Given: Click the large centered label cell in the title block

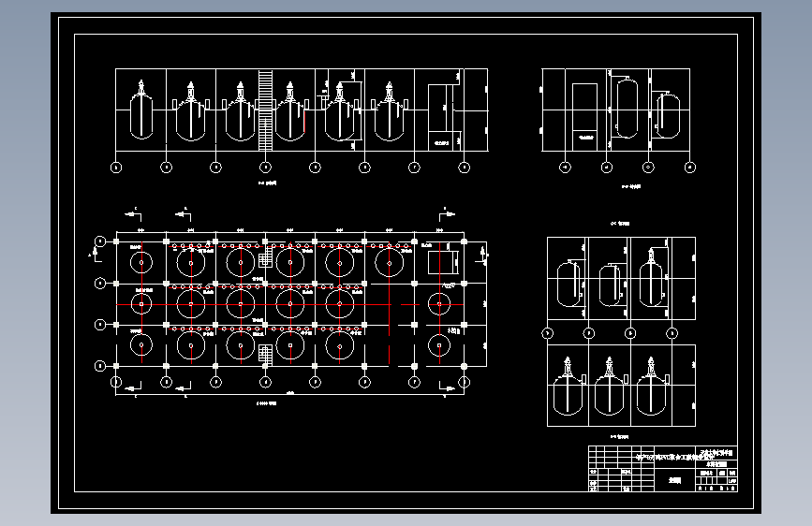Looking at the screenshot, I should (674, 480).
